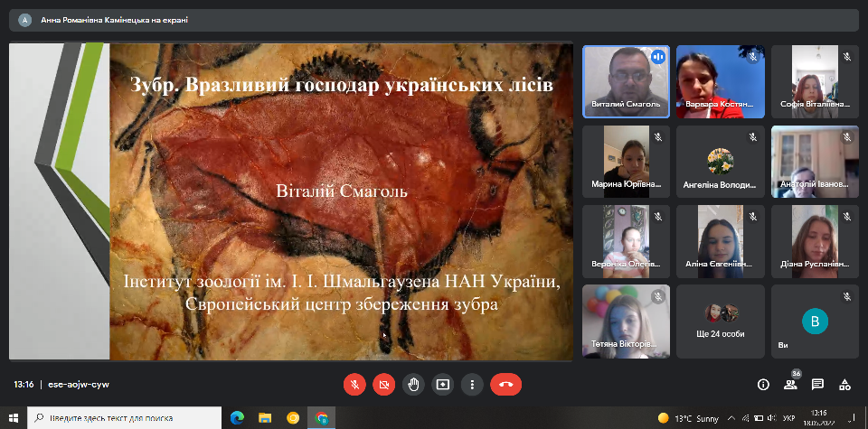
Task: Click speaking indicator on Виталий Смаголь tile
Action: click(x=657, y=57)
